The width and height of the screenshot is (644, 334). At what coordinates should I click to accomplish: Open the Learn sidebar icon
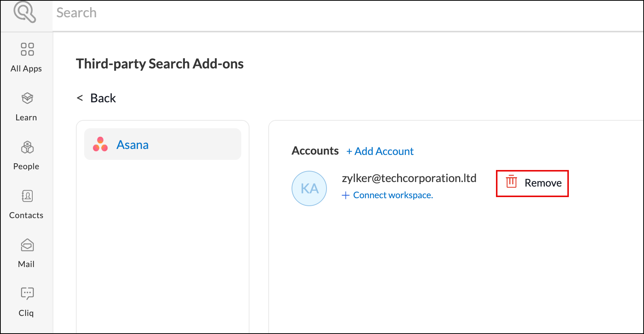[x=27, y=99]
